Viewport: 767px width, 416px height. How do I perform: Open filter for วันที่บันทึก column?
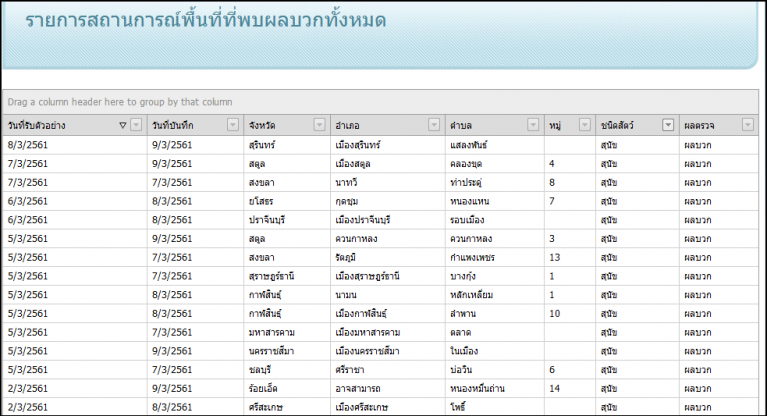pyautogui.click(x=232, y=125)
